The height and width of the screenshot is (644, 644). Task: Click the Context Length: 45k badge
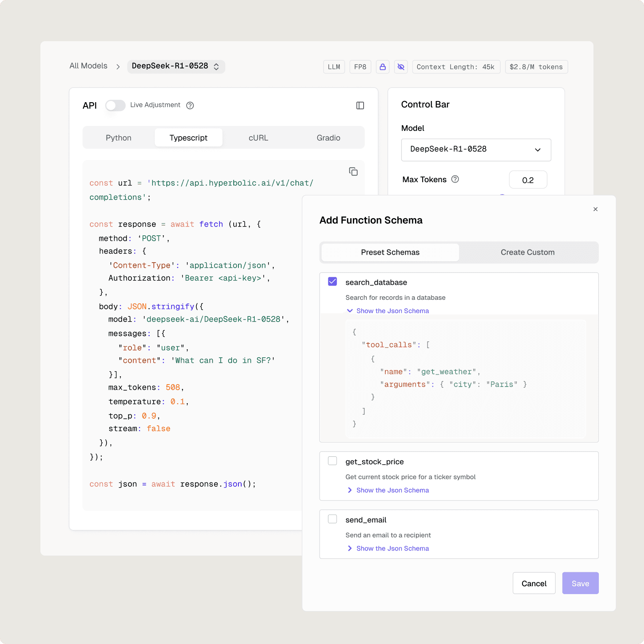click(456, 67)
